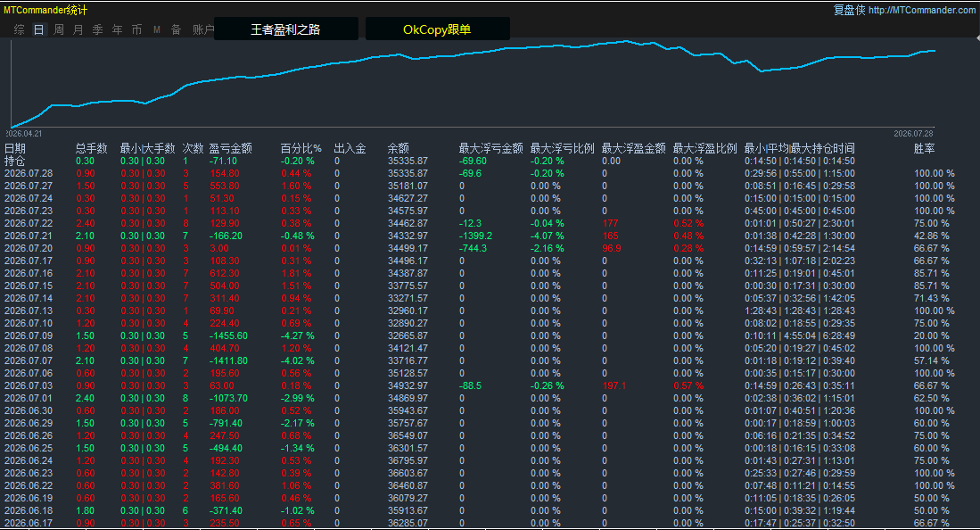Click the 2026.07.09 row loss amount -1455.60

point(228,335)
